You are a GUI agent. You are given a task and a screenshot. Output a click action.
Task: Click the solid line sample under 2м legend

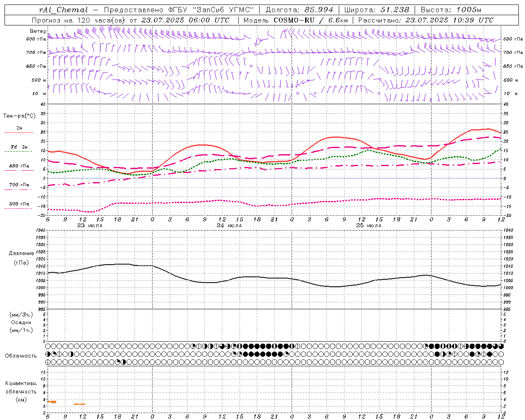(x=19, y=133)
